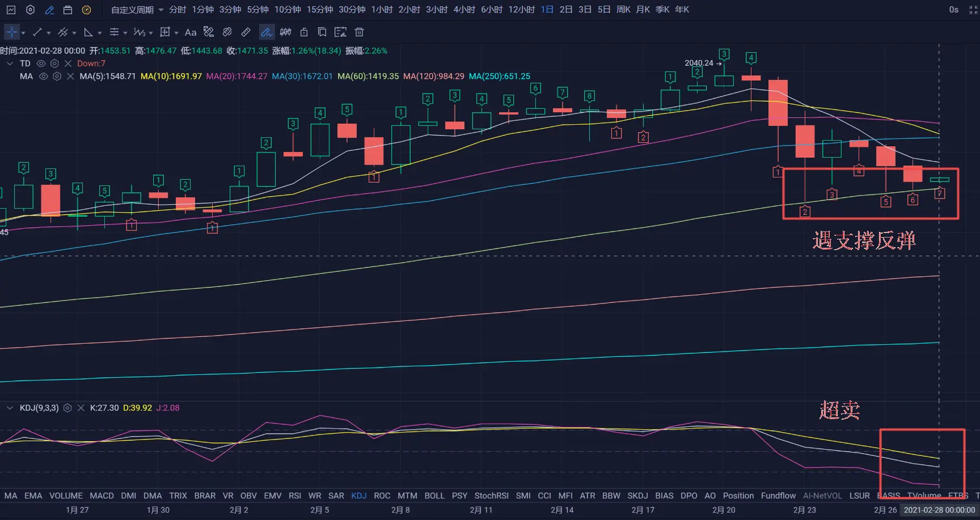Select the Aa text annotation tool
The height and width of the screenshot is (520, 980).
[x=191, y=32]
